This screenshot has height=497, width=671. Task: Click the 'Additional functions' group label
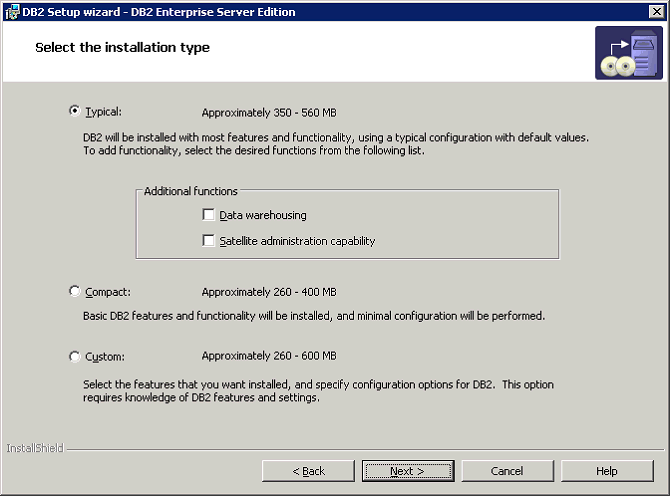pos(190,191)
